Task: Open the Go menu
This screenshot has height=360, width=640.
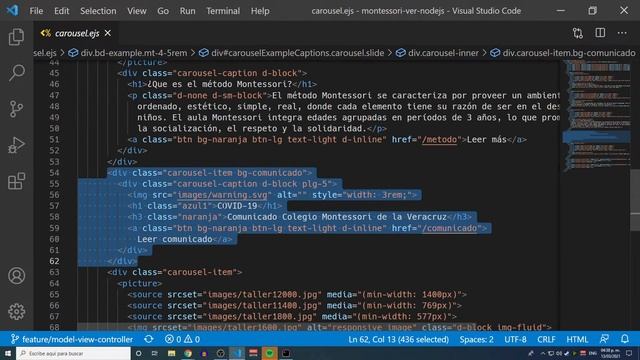Action: click(x=163, y=11)
